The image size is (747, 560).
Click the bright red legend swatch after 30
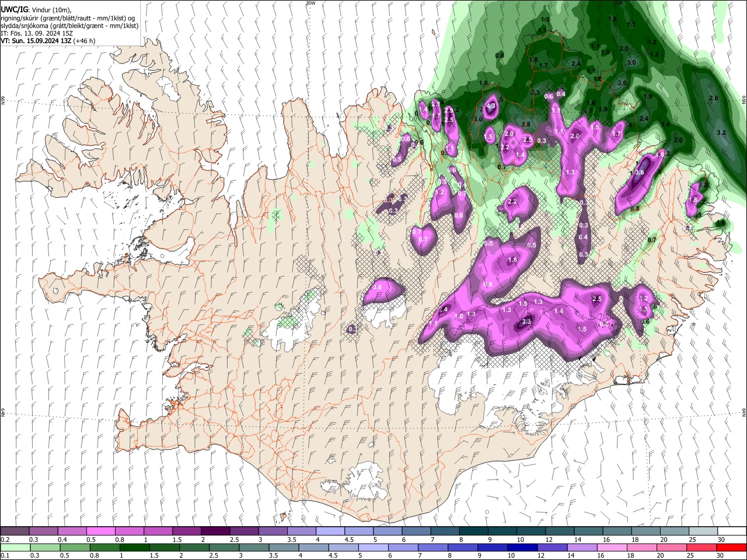coord(732,547)
